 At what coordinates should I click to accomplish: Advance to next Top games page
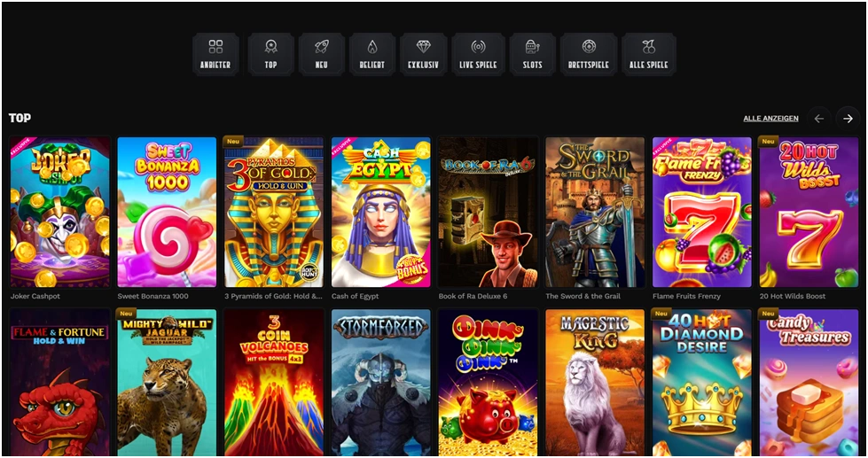coord(848,119)
